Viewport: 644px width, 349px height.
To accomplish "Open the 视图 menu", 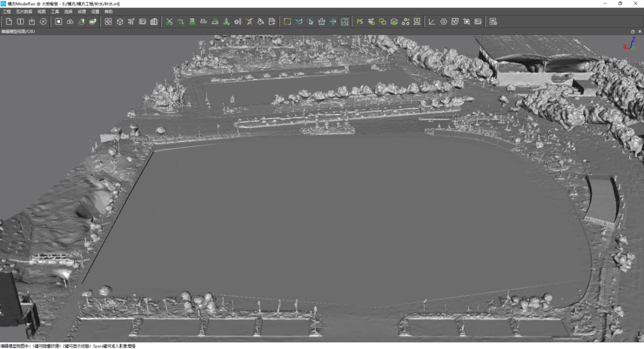I will (x=42, y=12).
